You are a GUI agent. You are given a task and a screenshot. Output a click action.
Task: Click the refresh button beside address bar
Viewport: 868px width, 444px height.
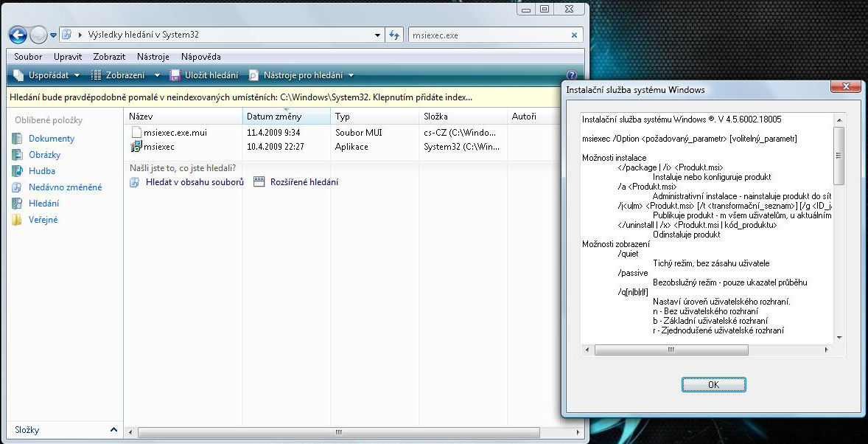(394, 35)
